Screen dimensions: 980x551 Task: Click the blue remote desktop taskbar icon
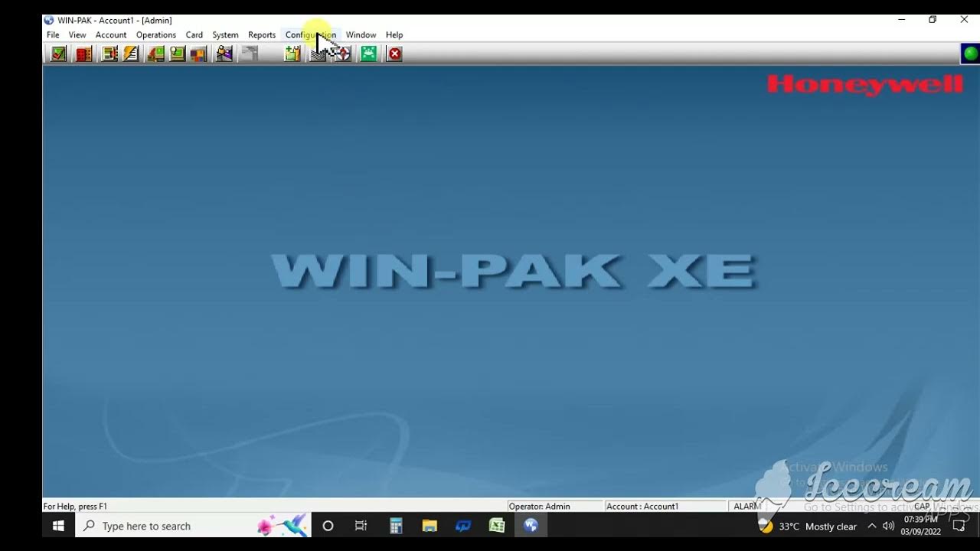tap(463, 526)
